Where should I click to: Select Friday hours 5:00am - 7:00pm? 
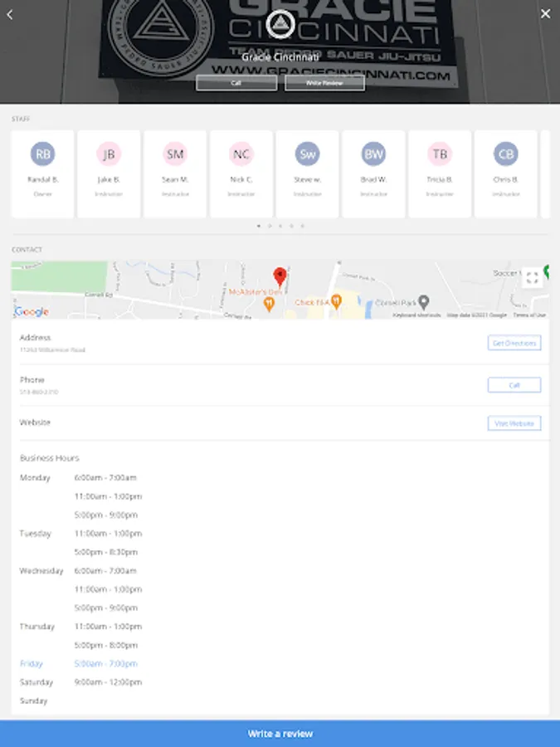(x=105, y=664)
